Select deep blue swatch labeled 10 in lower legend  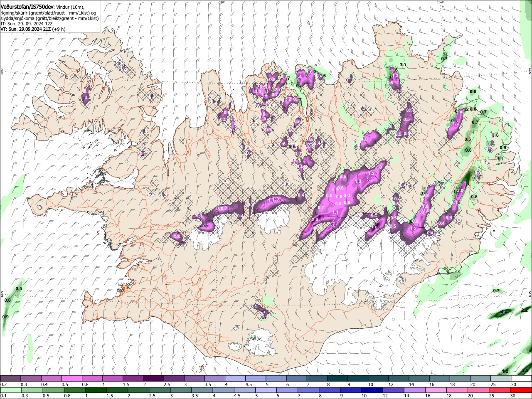[372, 390]
